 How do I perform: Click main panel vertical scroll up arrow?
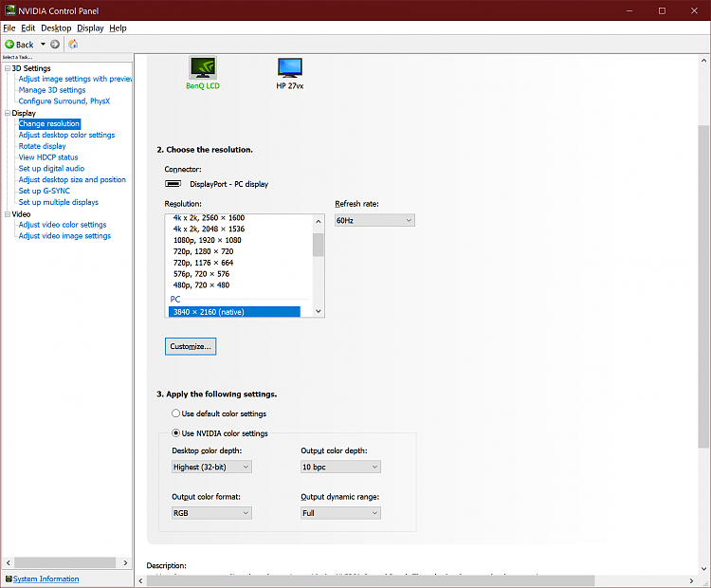(x=703, y=61)
